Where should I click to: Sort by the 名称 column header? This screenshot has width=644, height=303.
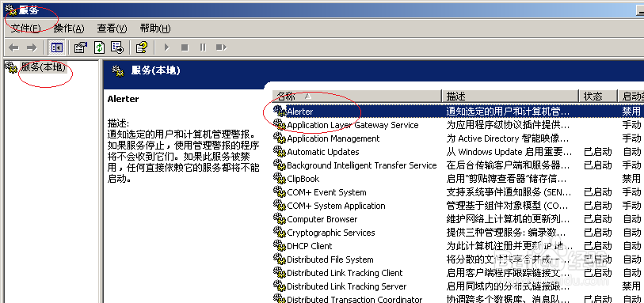[x=357, y=97]
